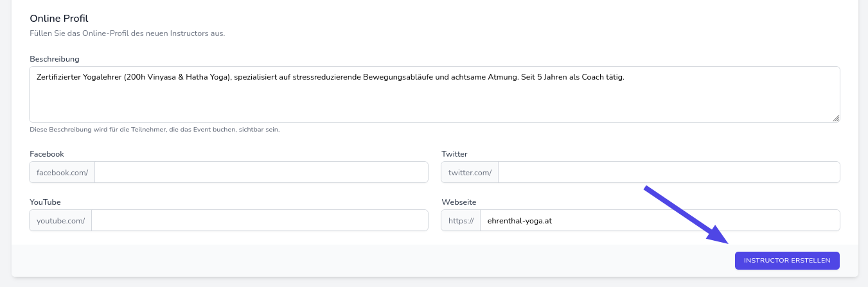Screen dimensions: 868x287
Task: Click the Facebook field label
Action: pyautogui.click(x=47, y=154)
